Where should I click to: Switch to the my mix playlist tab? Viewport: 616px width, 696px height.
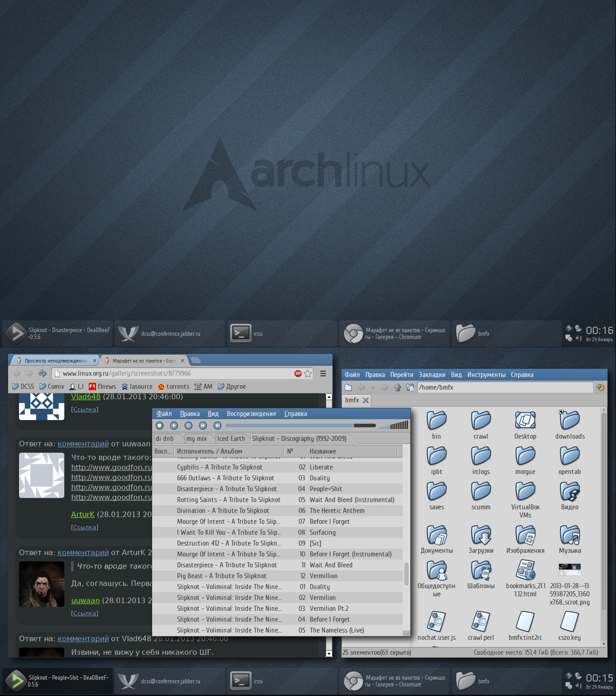coord(197,439)
